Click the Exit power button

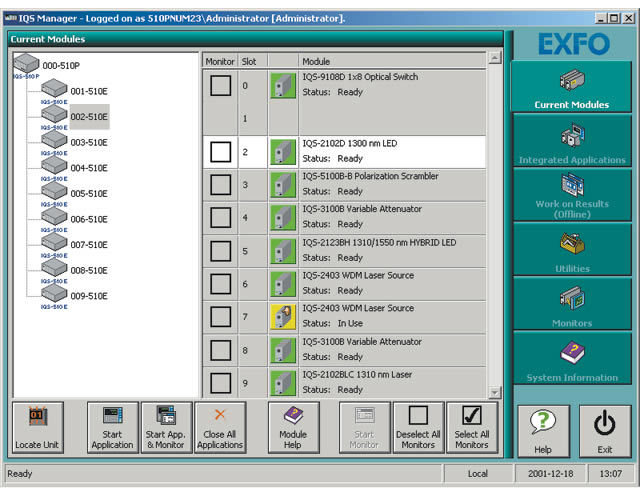[x=605, y=431]
